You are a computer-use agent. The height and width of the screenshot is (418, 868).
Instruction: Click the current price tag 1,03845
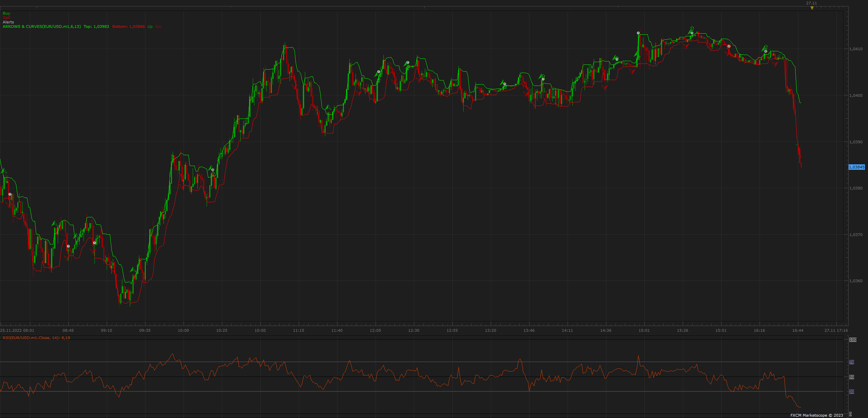tap(857, 167)
